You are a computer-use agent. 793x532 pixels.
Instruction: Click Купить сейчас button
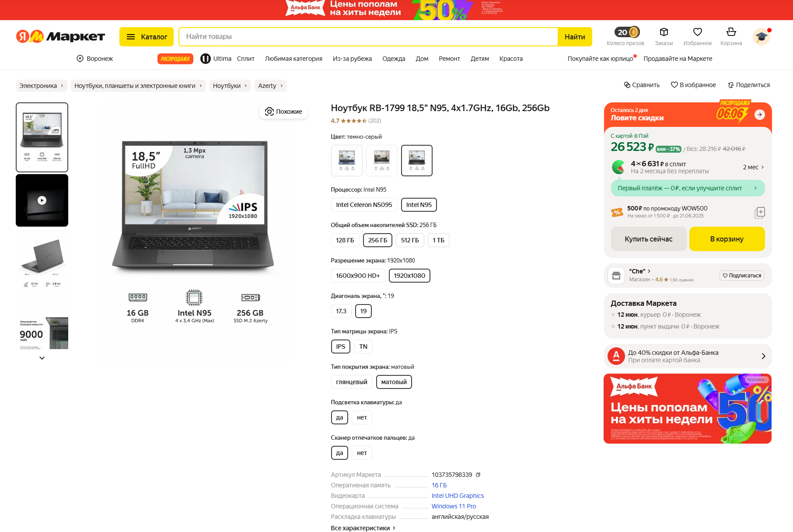coord(648,239)
